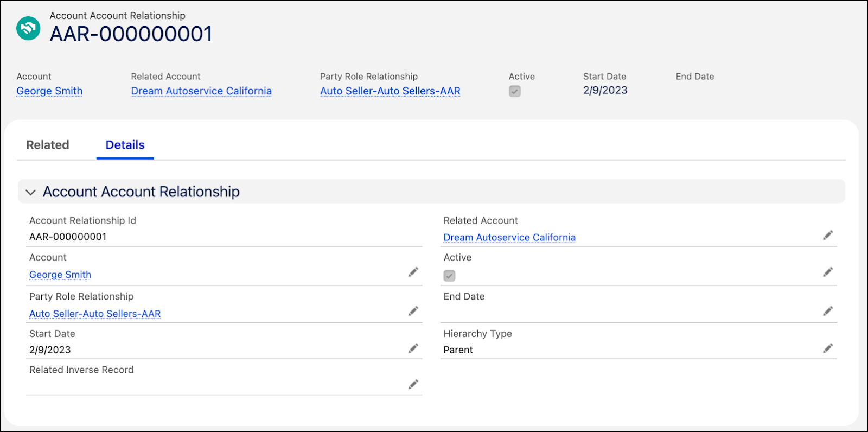Viewport: 868px width, 432px height.
Task: Click the Account Account Relationship handshake icon
Action: 28,28
